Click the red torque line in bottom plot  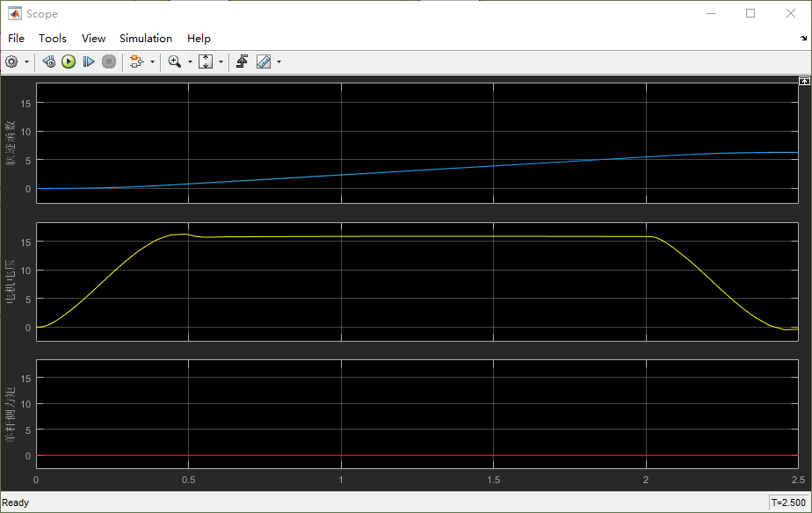click(x=417, y=456)
